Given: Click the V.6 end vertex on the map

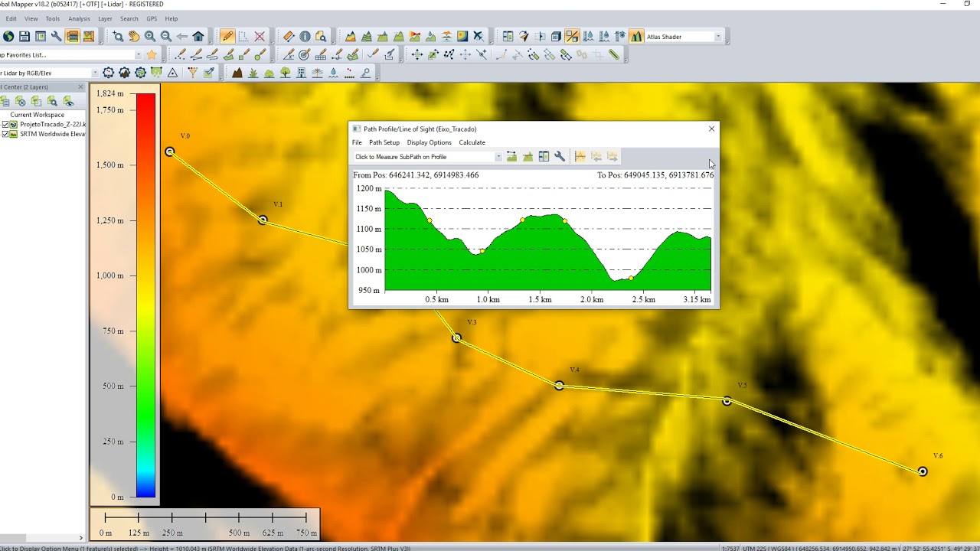Looking at the screenshot, I should pyautogui.click(x=923, y=471).
